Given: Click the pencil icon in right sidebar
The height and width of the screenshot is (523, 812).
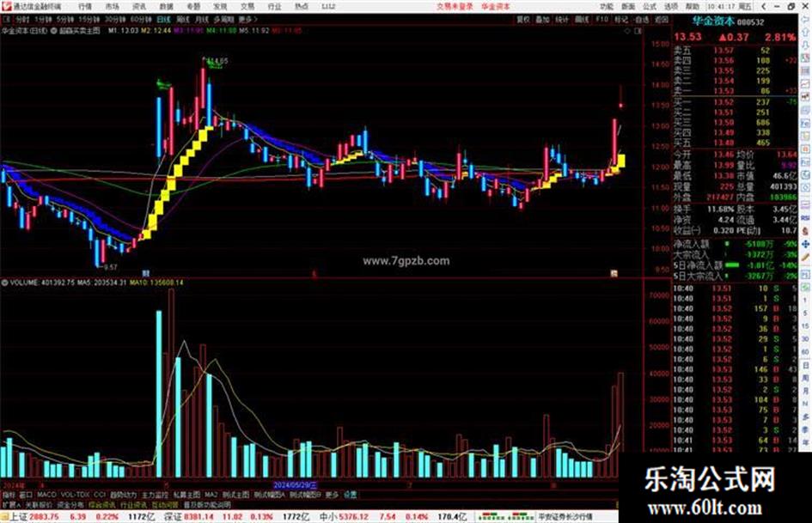Looking at the screenshot, I should [805, 258].
